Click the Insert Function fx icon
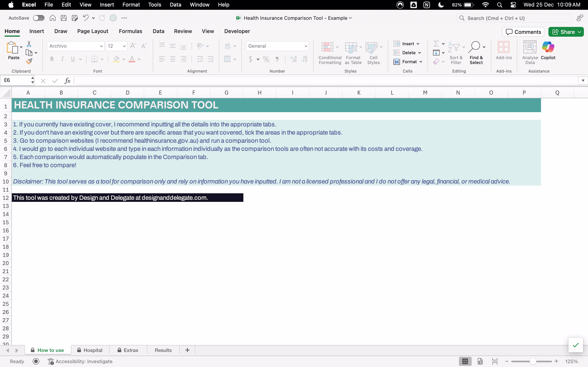The image size is (588, 367). pos(67,81)
